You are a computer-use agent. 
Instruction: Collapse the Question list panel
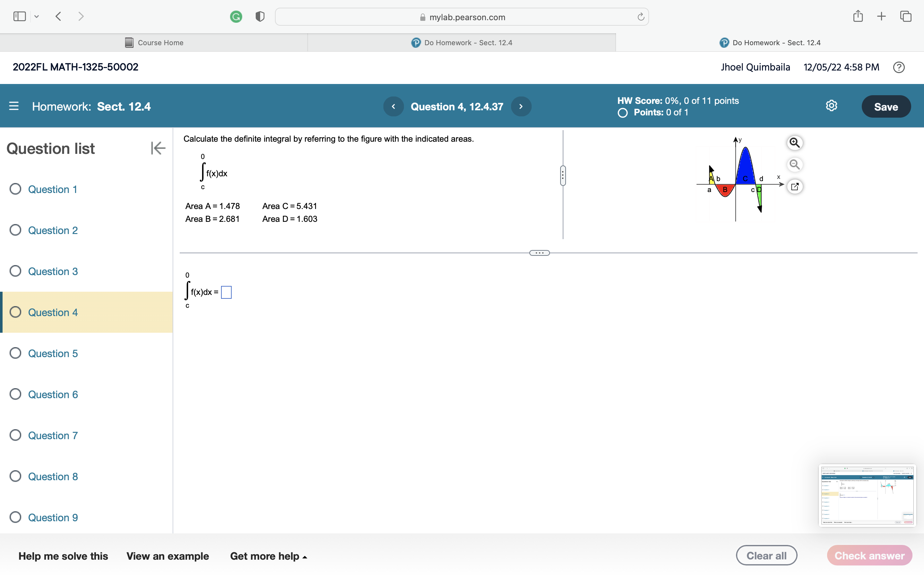pos(158,148)
